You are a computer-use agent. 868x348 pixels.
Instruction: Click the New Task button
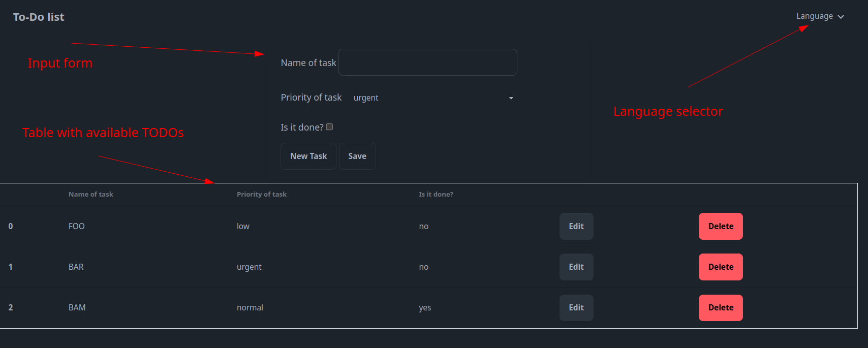(308, 156)
